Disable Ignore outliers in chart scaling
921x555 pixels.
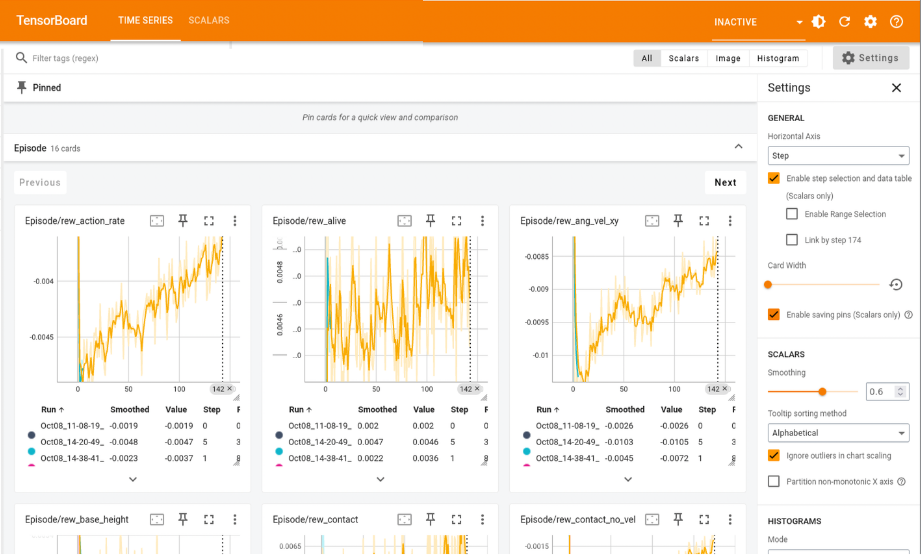coord(773,455)
